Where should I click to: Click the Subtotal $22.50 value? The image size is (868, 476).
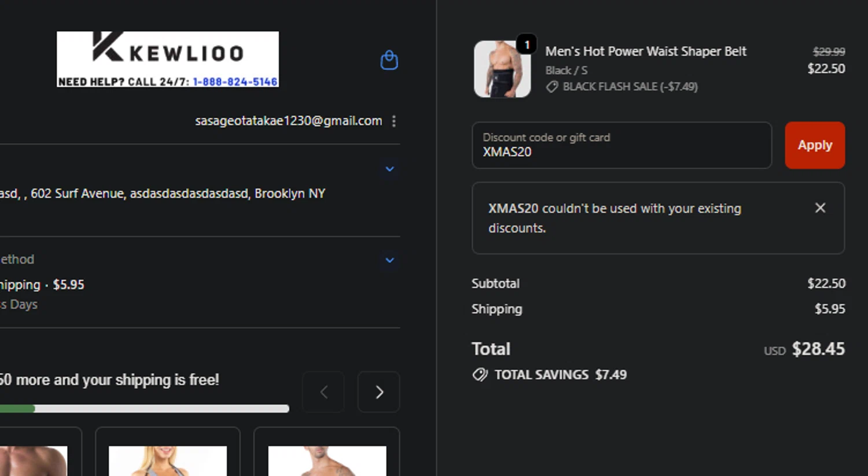(826, 283)
